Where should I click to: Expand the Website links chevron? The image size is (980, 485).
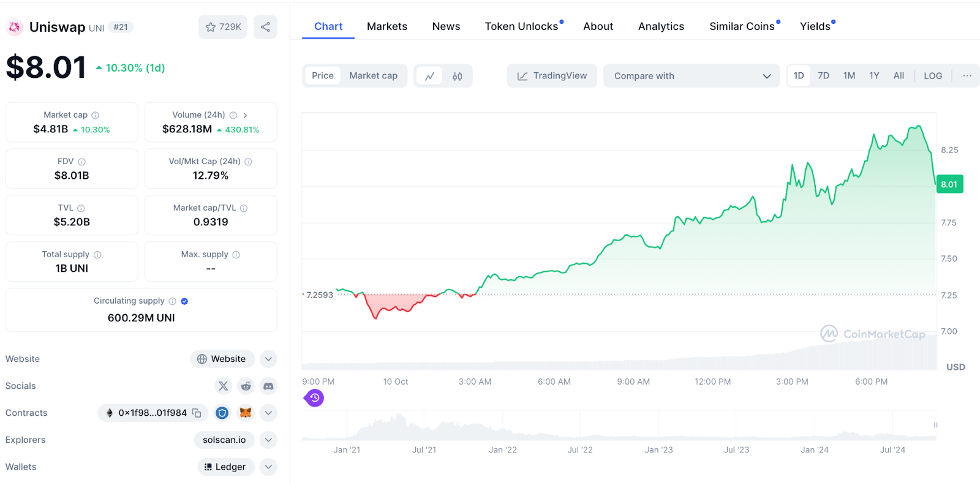(x=268, y=359)
